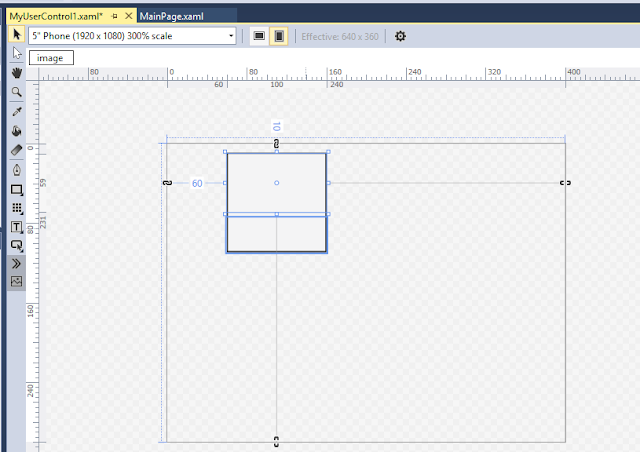
Task: Click the 240 mark on horizontal ruler
Action: point(415,72)
